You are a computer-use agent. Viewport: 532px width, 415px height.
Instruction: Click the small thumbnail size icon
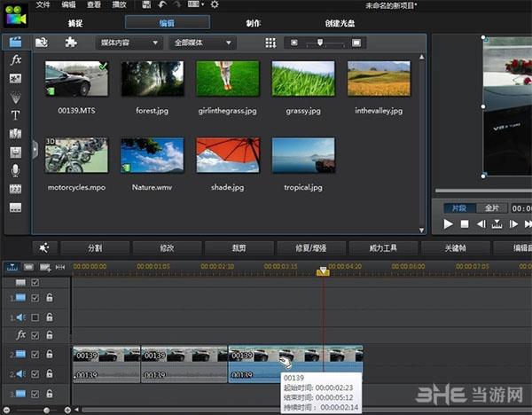pyautogui.click(x=294, y=43)
